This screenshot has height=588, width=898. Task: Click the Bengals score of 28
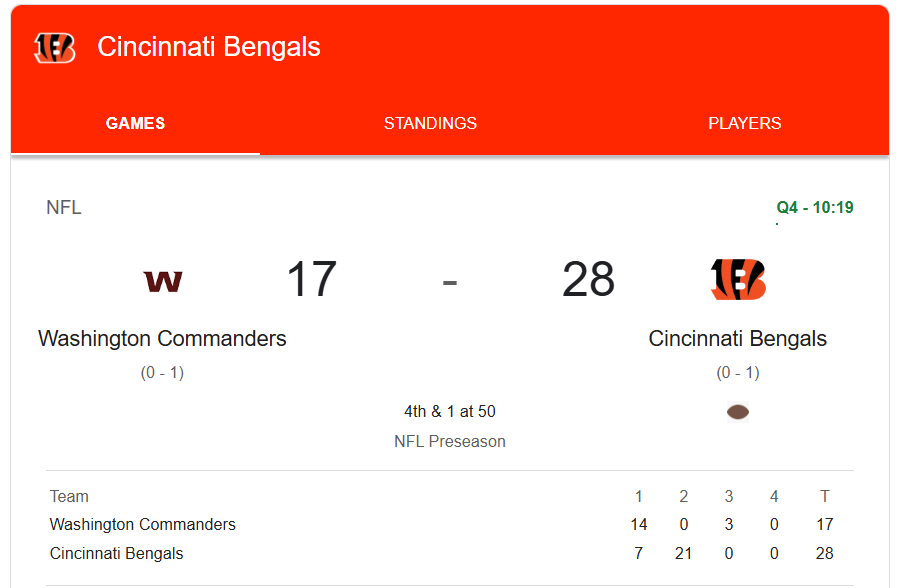588,279
